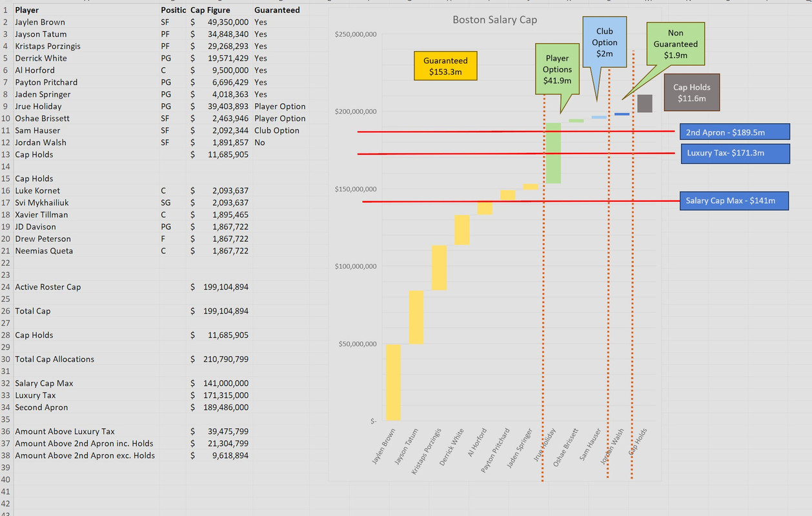Select the grey Cap Holds $11.6m box
Image resolution: width=812 pixels, height=516 pixels.
(x=691, y=93)
